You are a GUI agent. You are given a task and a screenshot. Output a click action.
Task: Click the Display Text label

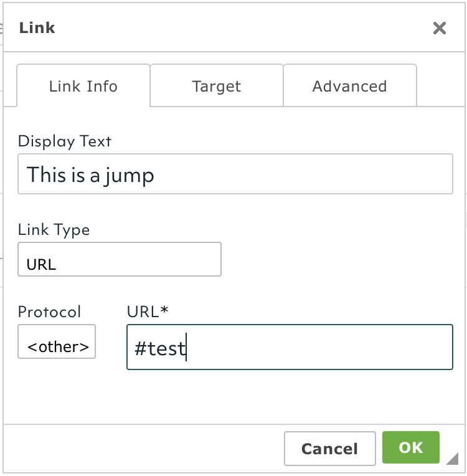65,141
